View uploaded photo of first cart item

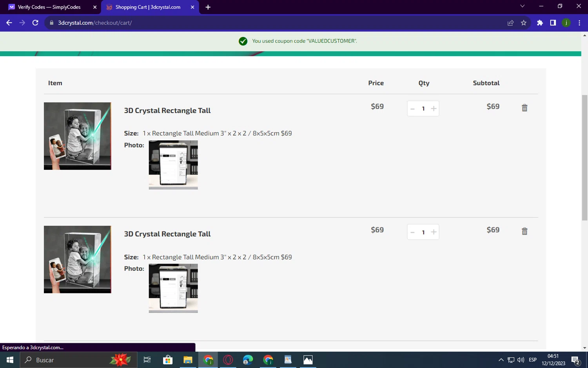173,165
